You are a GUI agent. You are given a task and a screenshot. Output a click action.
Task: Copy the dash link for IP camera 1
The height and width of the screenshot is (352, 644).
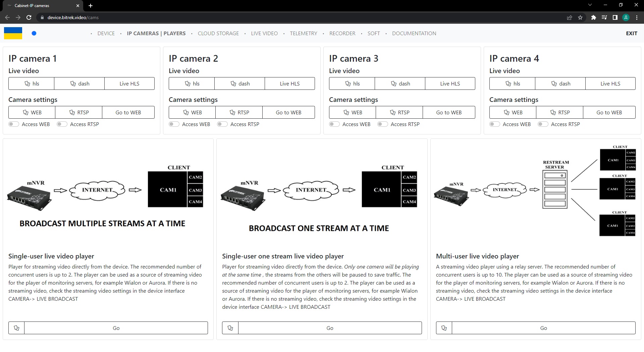[x=79, y=83]
